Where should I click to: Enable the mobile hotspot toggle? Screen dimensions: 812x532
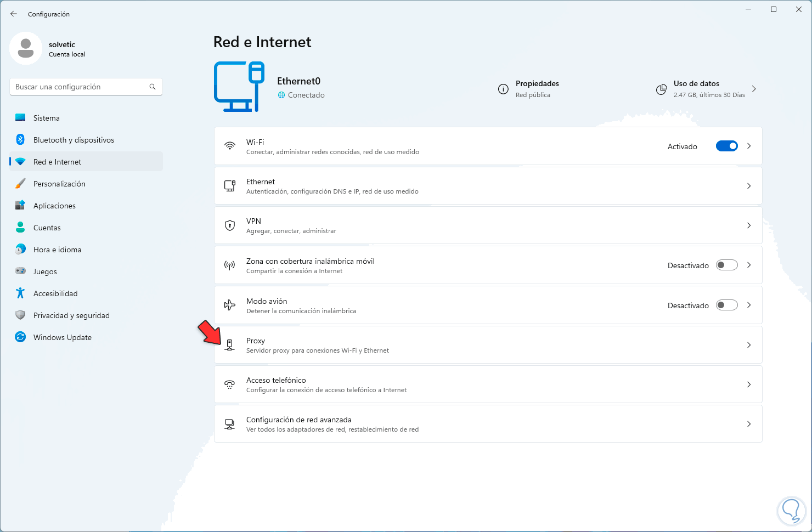pos(727,265)
